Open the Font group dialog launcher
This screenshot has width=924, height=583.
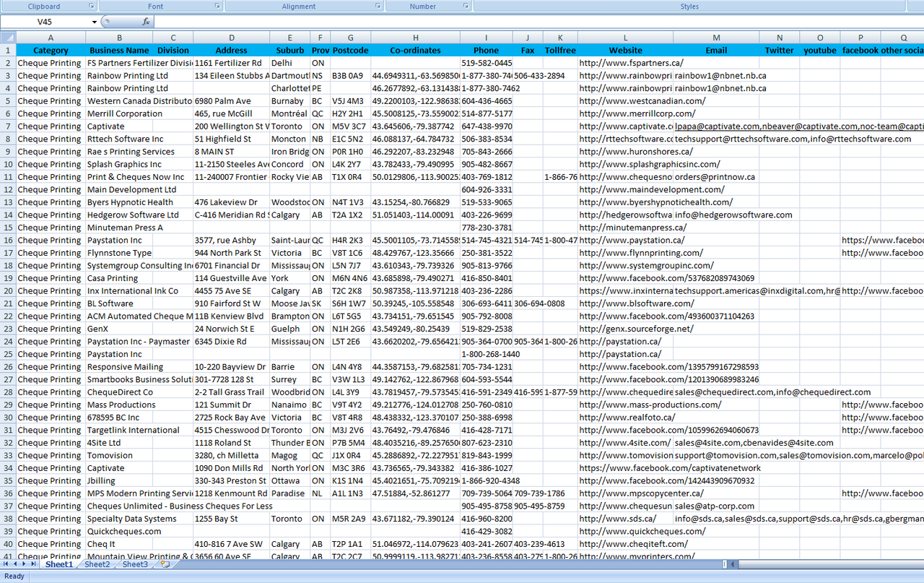coord(217,6)
